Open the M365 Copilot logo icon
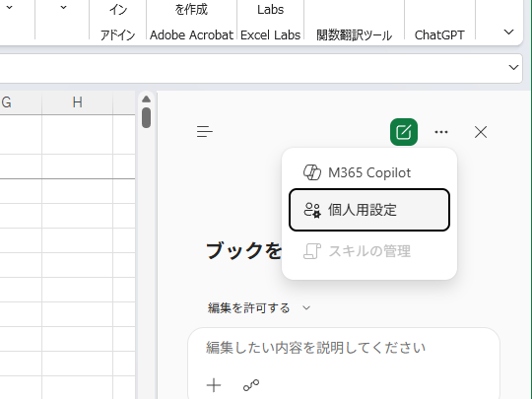 point(311,172)
